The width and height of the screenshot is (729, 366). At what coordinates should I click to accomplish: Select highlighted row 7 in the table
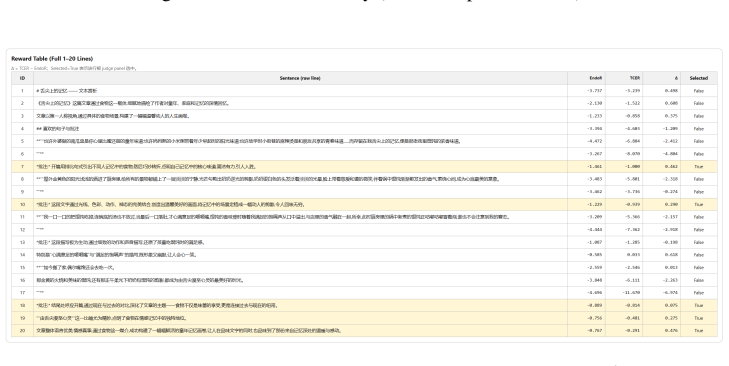coord(364,166)
